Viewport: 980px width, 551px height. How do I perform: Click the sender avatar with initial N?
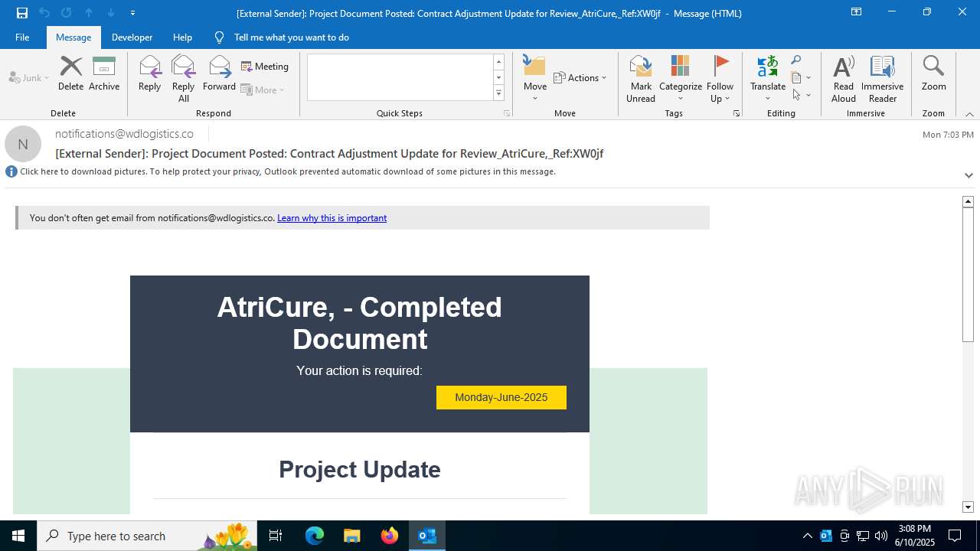[x=23, y=144]
